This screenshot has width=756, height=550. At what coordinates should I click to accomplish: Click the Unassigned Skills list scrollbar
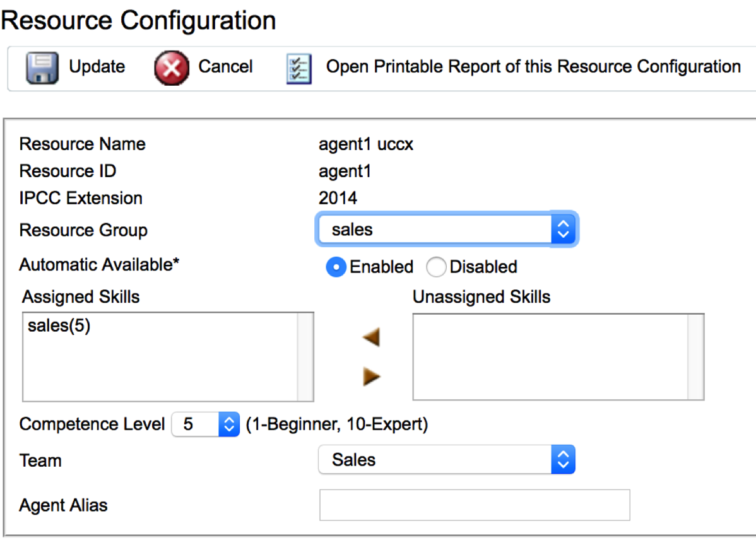tap(695, 356)
